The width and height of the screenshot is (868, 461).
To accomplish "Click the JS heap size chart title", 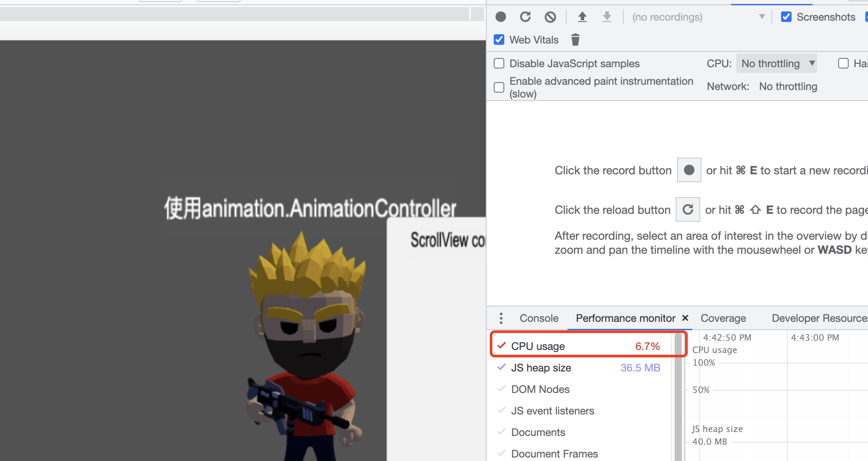I will coord(717,429).
